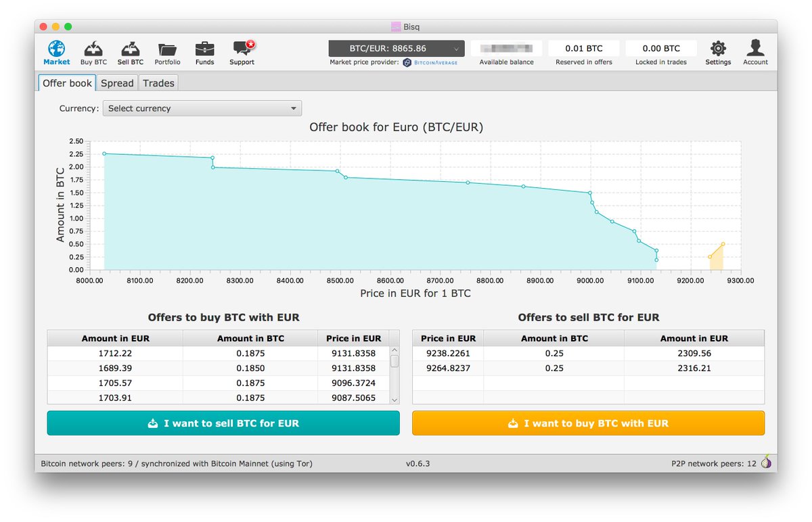Open the BTC/EUR market price dropdown
The image size is (812, 522).
397,49
